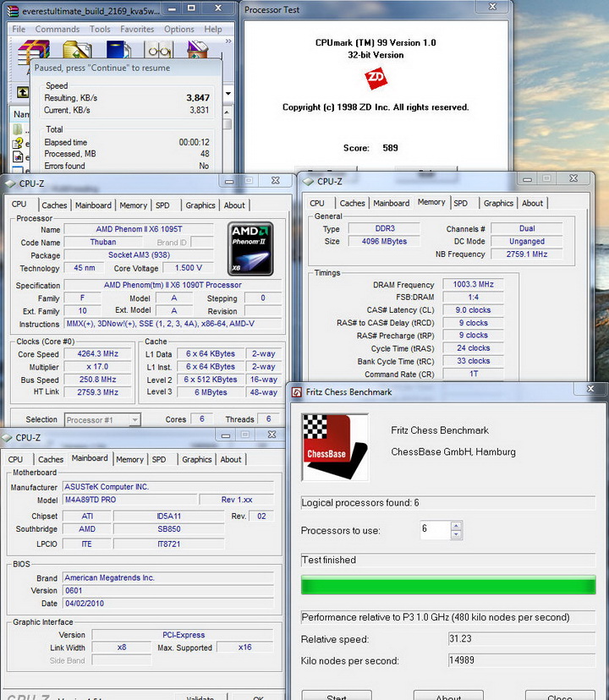The width and height of the screenshot is (609, 700).
Task: Click the BIOS Date value 04/02/2010
Action: 168,604
